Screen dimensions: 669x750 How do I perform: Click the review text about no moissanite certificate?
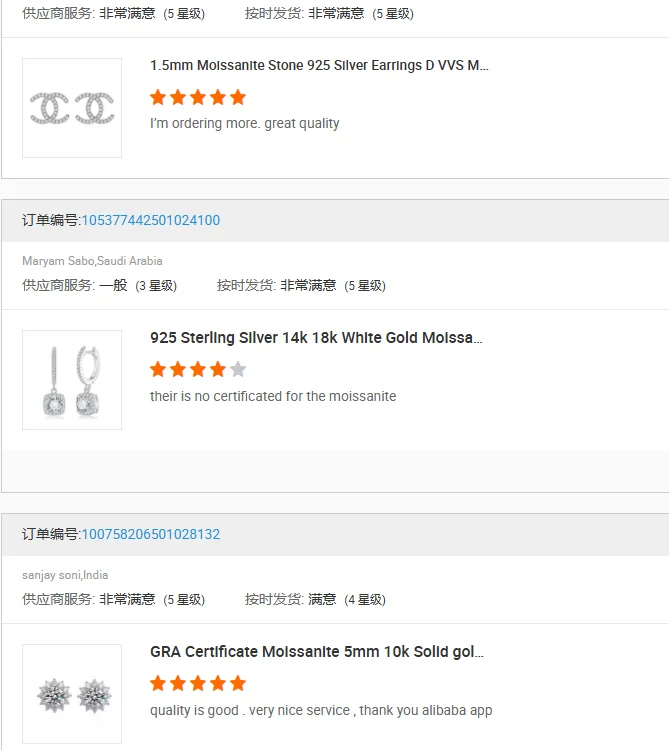273,396
